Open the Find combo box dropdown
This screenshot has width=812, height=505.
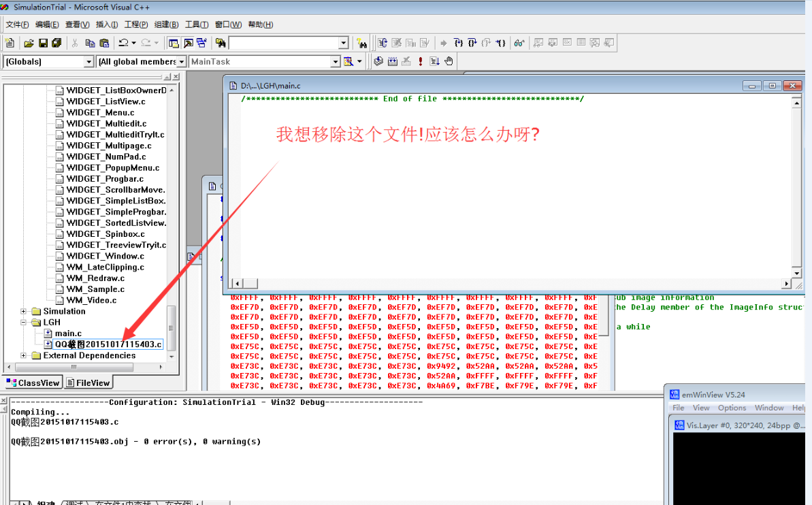click(343, 43)
